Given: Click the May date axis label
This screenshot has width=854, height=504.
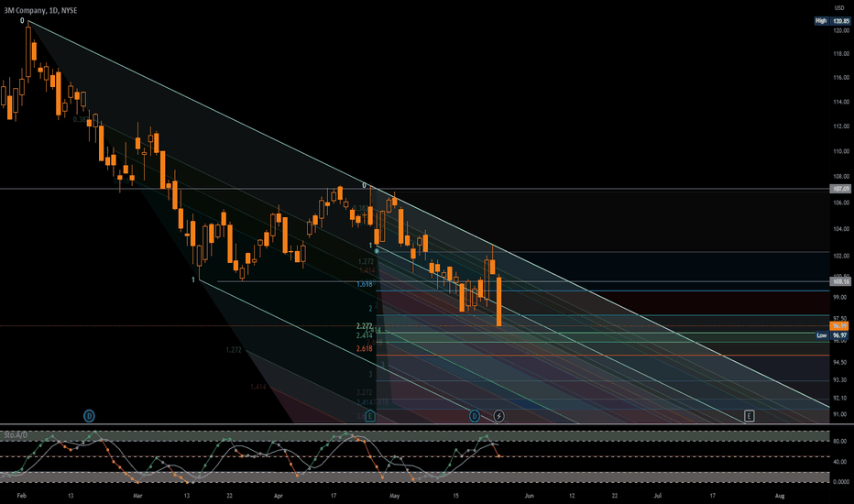Looking at the screenshot, I should click(395, 496).
